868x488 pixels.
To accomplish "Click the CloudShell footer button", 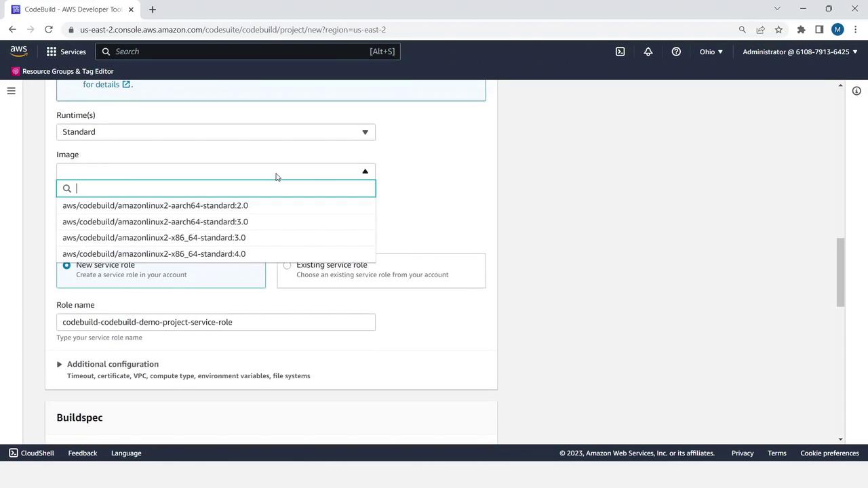I will point(31,453).
